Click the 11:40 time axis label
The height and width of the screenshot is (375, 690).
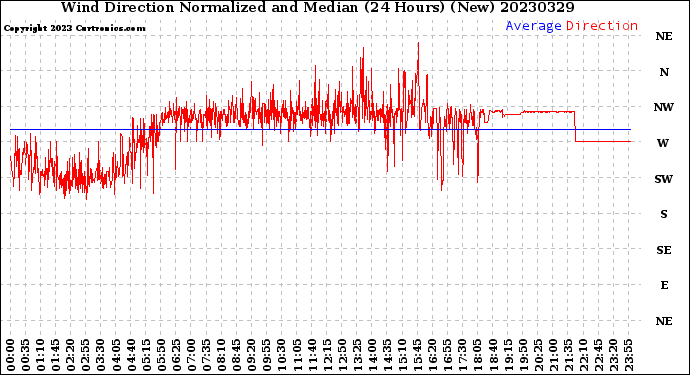pos(312,355)
